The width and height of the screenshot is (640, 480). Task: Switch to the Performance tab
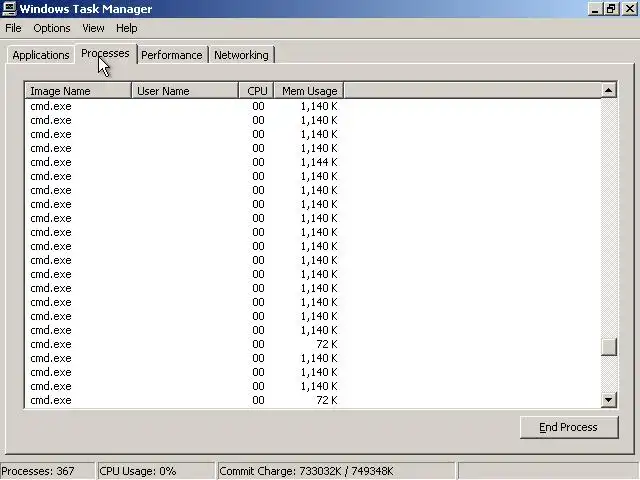pyautogui.click(x=172, y=55)
